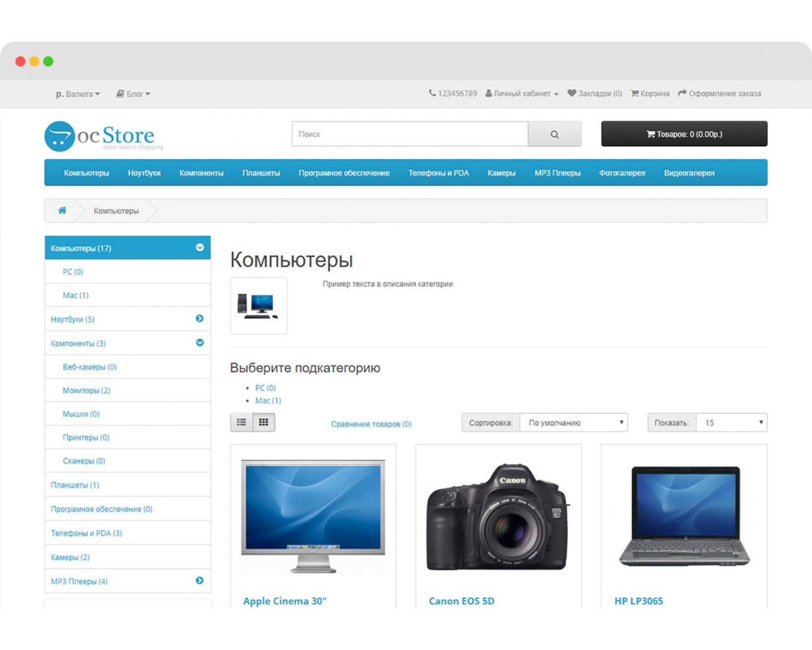Click the home icon in the breadcrumb
The image size is (812, 650).
point(62,210)
